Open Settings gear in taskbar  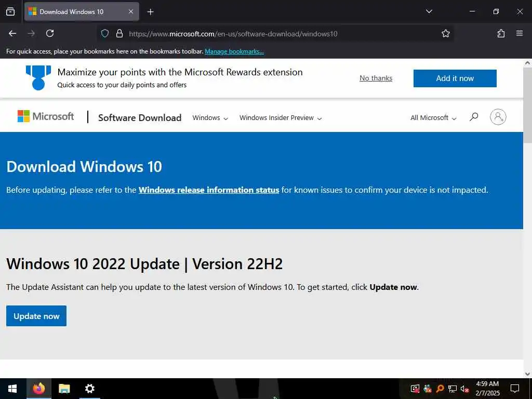click(89, 389)
